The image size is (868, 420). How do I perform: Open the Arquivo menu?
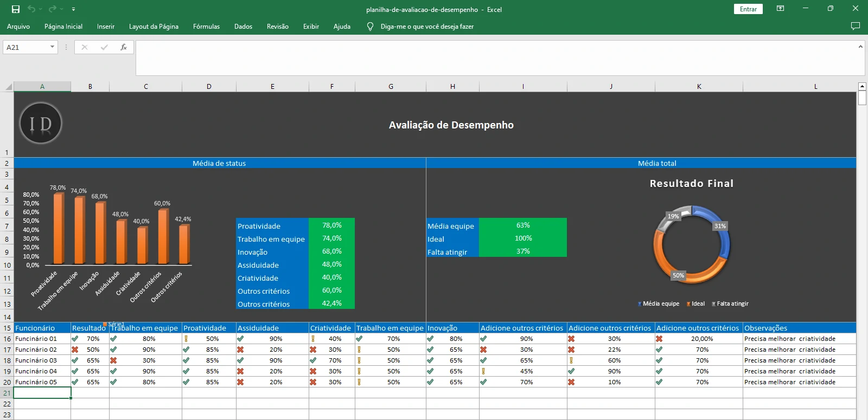click(x=18, y=27)
